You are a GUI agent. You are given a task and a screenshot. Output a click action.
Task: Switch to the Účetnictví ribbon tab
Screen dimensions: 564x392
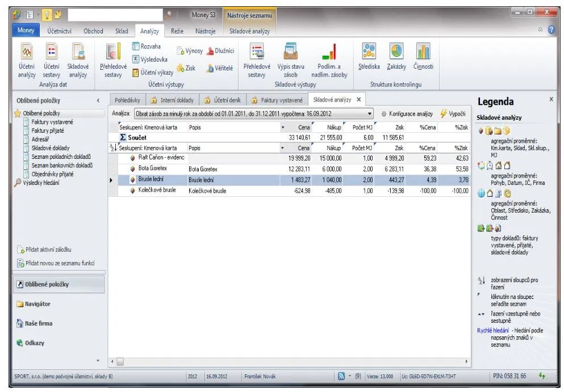tap(59, 31)
